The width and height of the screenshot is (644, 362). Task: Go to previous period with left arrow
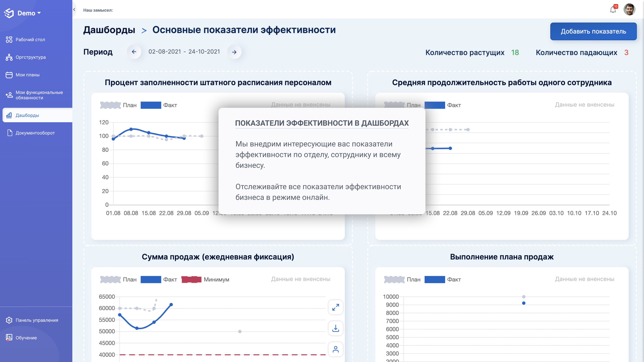click(134, 52)
